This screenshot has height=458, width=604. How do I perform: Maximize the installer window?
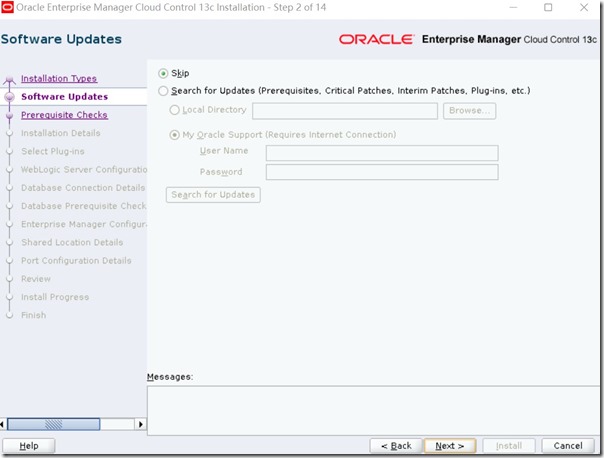548,7
